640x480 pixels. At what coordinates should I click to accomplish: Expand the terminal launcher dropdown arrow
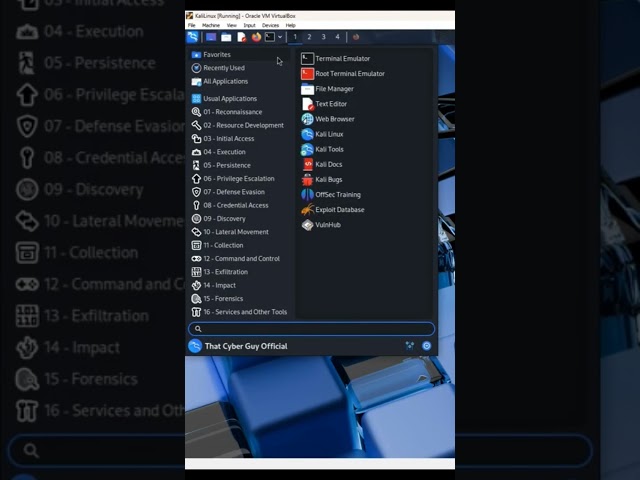click(280, 37)
